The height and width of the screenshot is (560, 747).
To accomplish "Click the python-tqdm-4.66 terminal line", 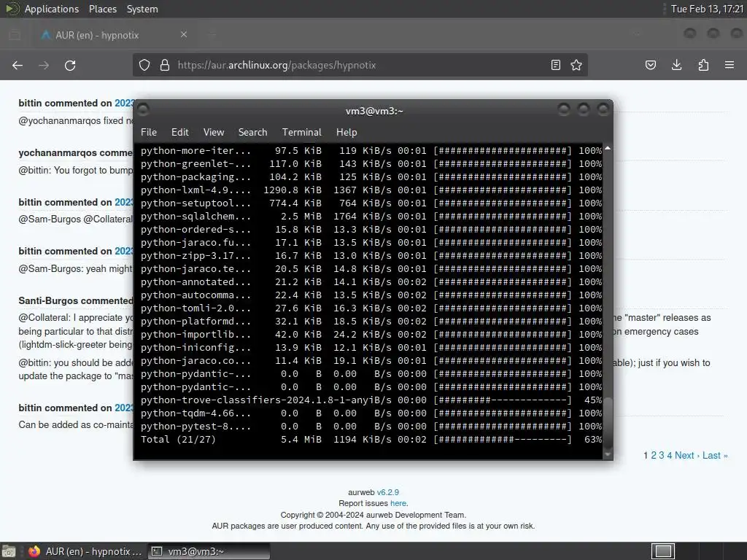I will point(371,413).
